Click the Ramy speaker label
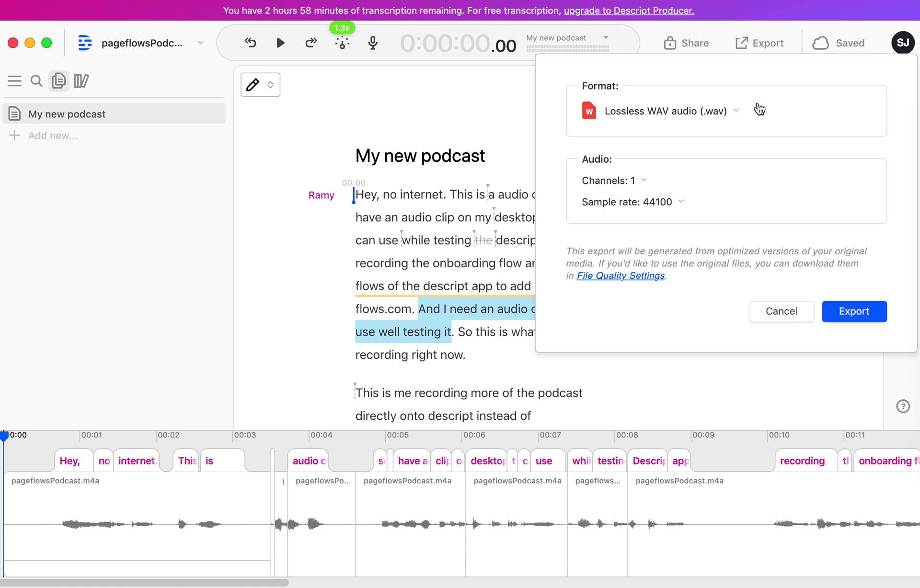Image resolution: width=920 pixels, height=588 pixels. pyautogui.click(x=322, y=195)
